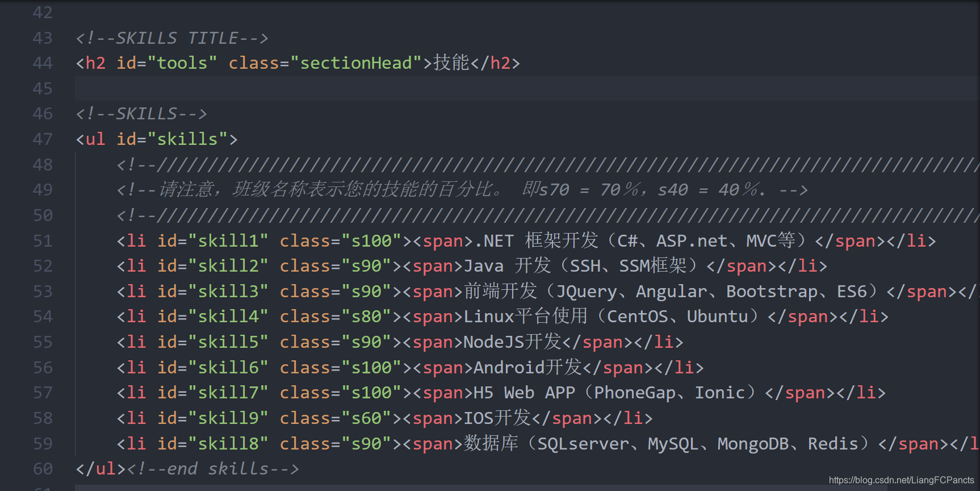
Task: Click the 技能 heading text
Action: point(451,63)
